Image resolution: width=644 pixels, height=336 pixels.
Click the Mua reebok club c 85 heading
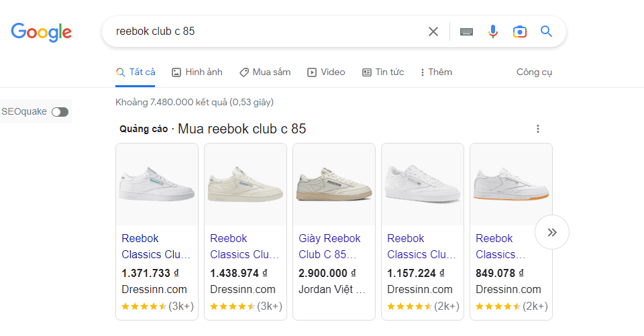(x=242, y=129)
